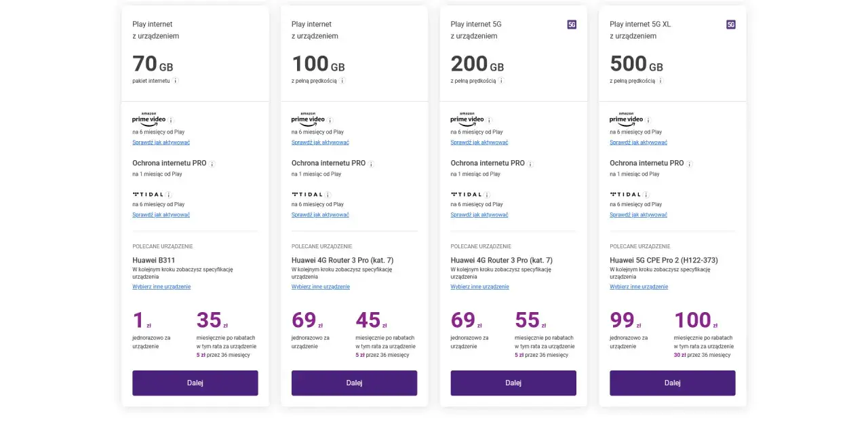Click TIDAL info icon in 500 GB card
Viewport: 868px width, 422px height.
(646, 195)
